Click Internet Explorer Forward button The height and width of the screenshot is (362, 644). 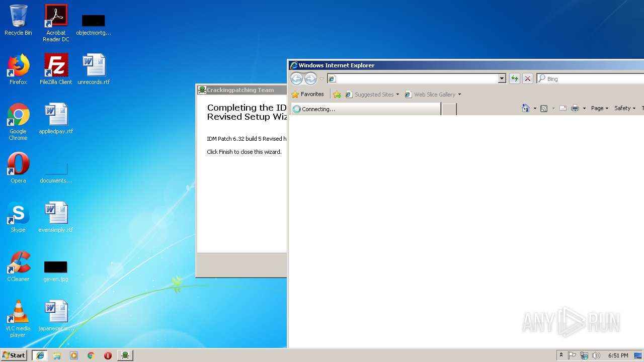310,78
